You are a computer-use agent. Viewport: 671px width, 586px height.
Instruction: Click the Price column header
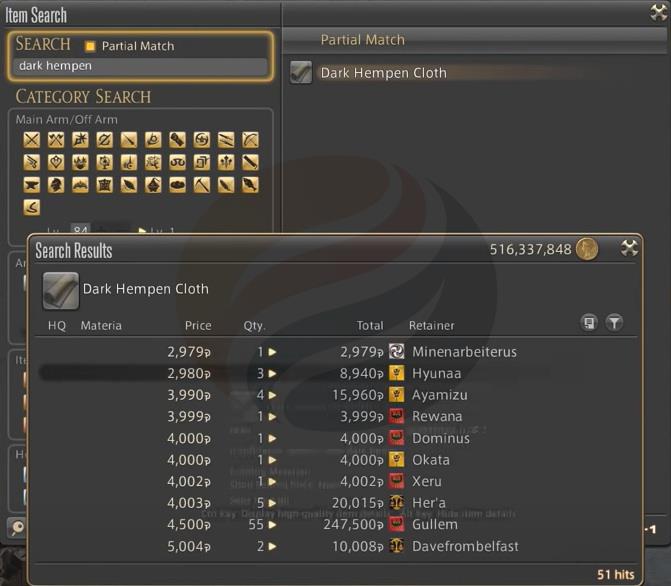pyautogui.click(x=198, y=326)
